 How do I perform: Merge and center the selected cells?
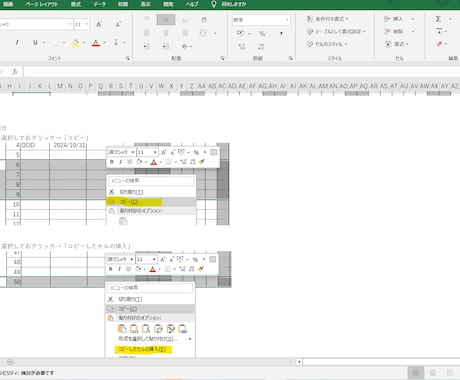203,33
